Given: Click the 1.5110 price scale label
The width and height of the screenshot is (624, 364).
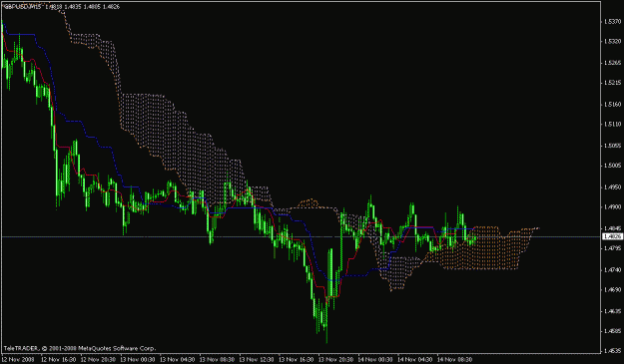Looking at the screenshot, I should click(612, 125).
